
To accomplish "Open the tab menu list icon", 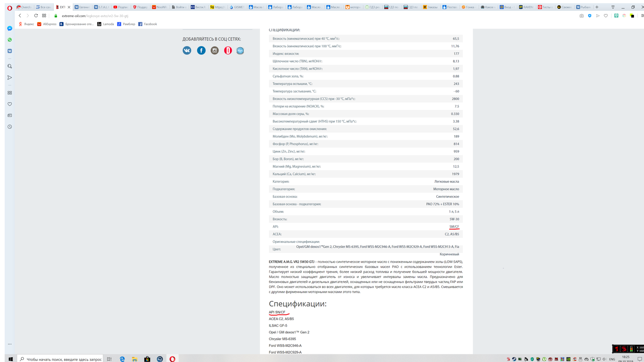I will tap(613, 7).
